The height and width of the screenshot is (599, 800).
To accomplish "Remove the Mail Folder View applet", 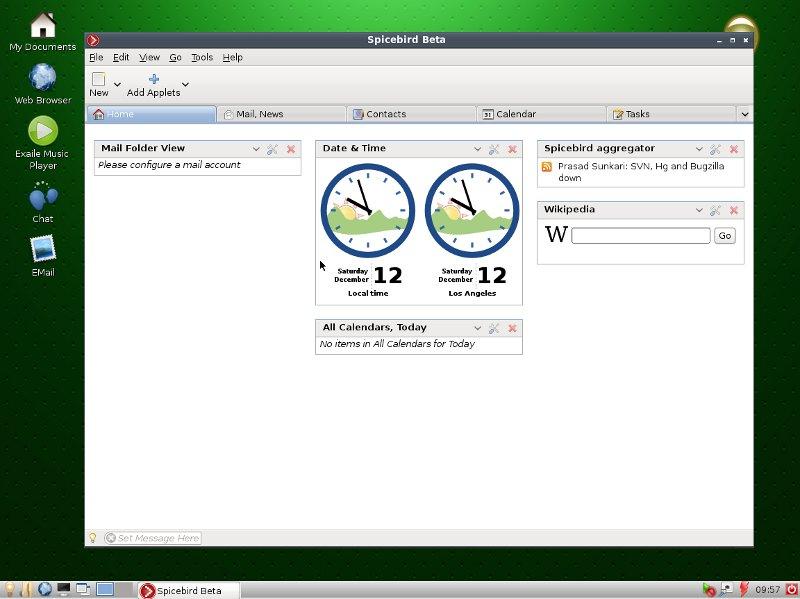I will (291, 149).
